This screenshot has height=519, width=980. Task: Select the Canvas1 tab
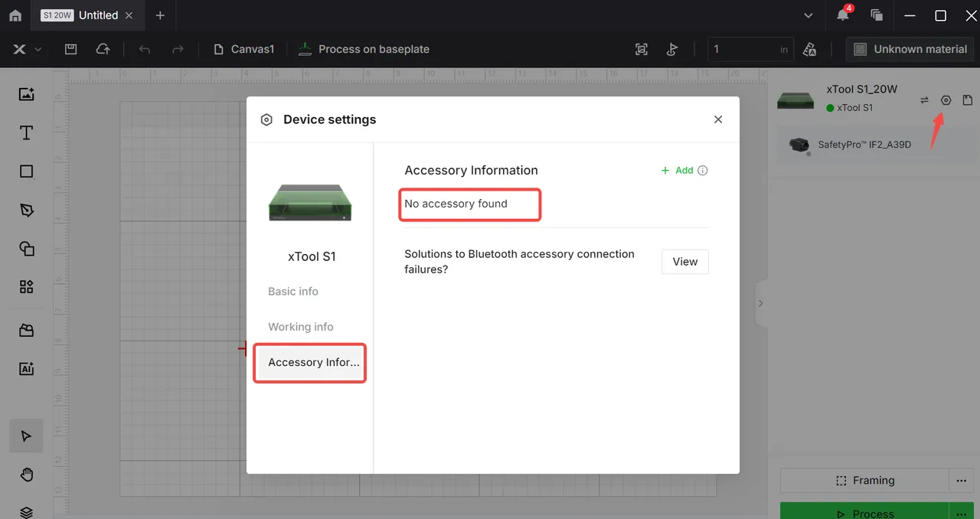coord(243,49)
